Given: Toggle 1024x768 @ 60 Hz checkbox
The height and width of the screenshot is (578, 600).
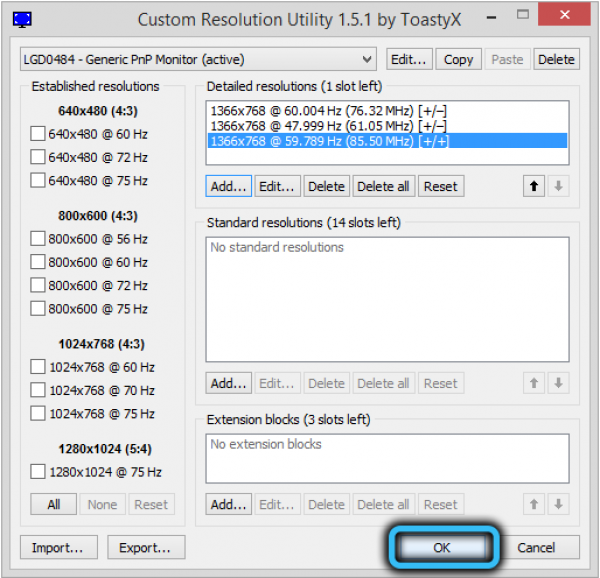Looking at the screenshot, I should point(38,366).
